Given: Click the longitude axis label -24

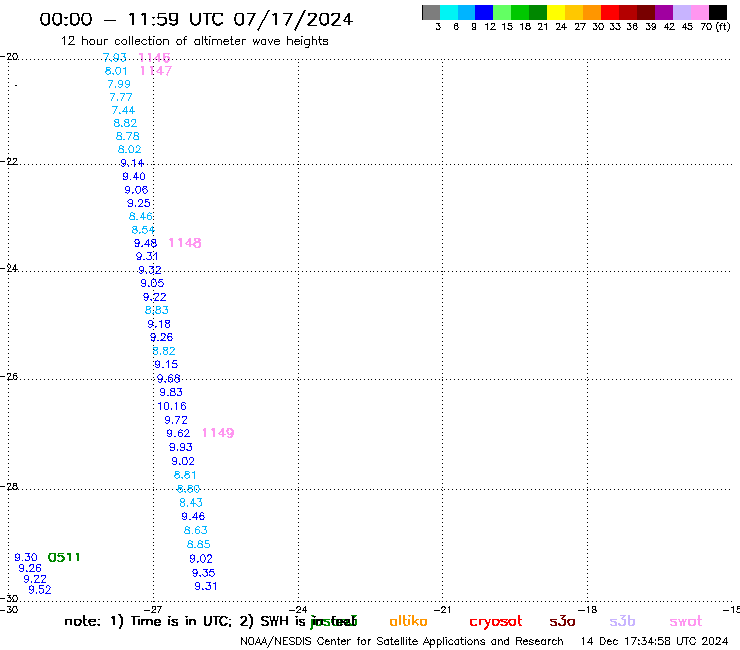Looking at the screenshot, I should click(x=298, y=609).
